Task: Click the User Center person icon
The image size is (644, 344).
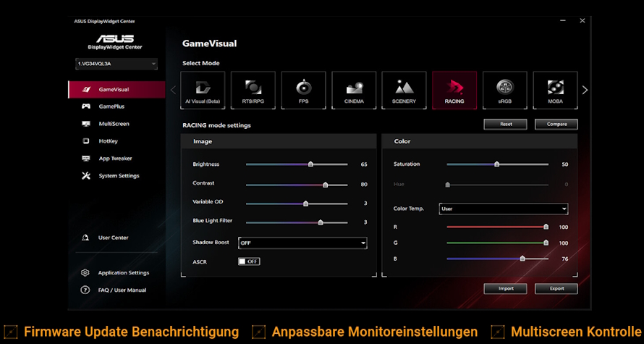Action: point(85,238)
